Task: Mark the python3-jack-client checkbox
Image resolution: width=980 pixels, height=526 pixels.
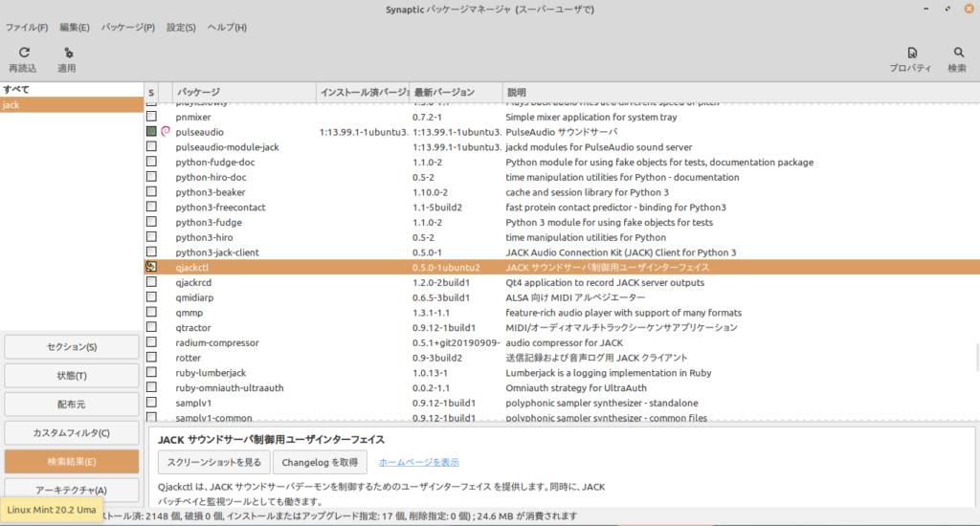Action: click(151, 252)
